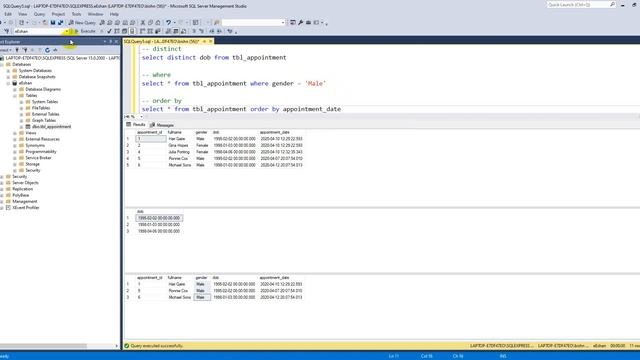Screen dimensions: 640x360
Task: Switch to Results to Grid
Action: click(x=176, y=31)
